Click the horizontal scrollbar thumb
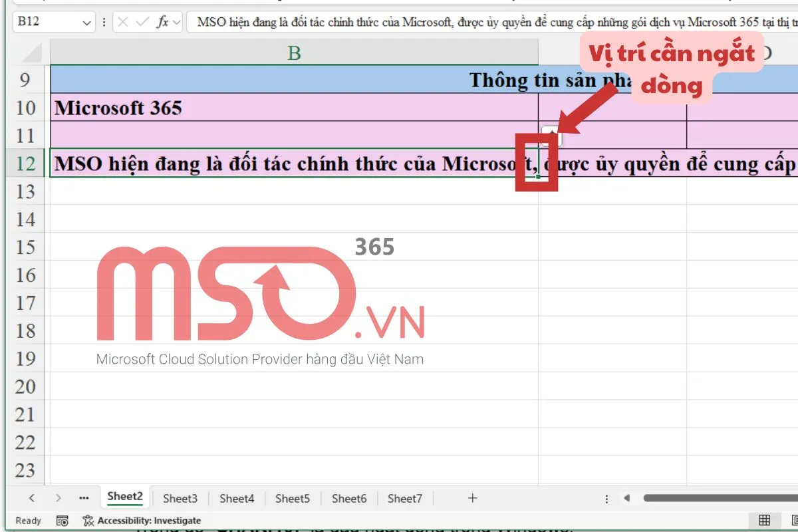This screenshot has width=798, height=532. click(x=721, y=498)
